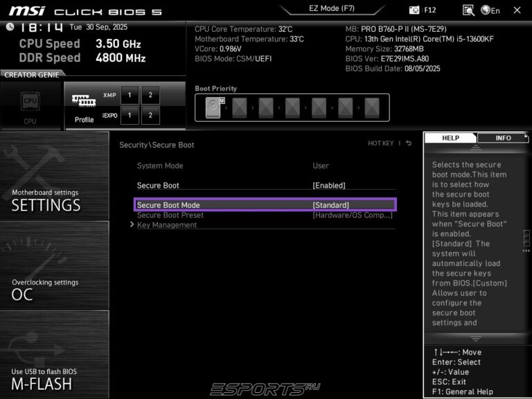
Task: Click the last boot priority device slot
Action: tap(372, 107)
